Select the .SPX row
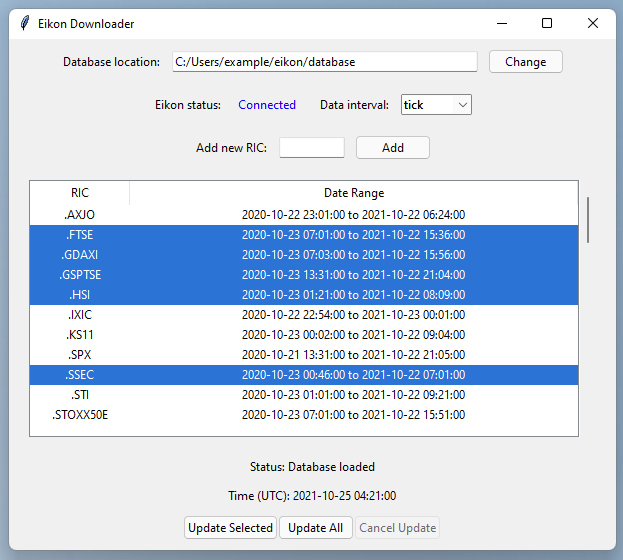The width and height of the screenshot is (623, 560). [x=304, y=355]
